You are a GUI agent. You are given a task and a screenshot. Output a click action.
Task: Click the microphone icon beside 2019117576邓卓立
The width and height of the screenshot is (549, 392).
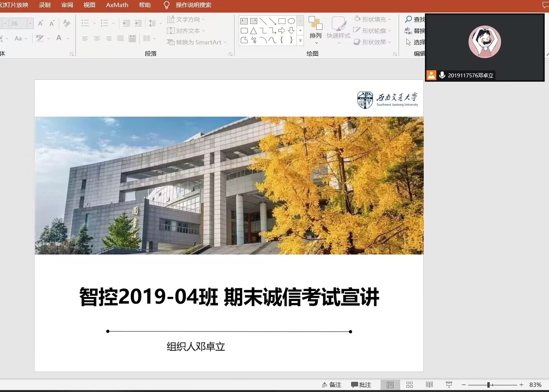coord(442,75)
